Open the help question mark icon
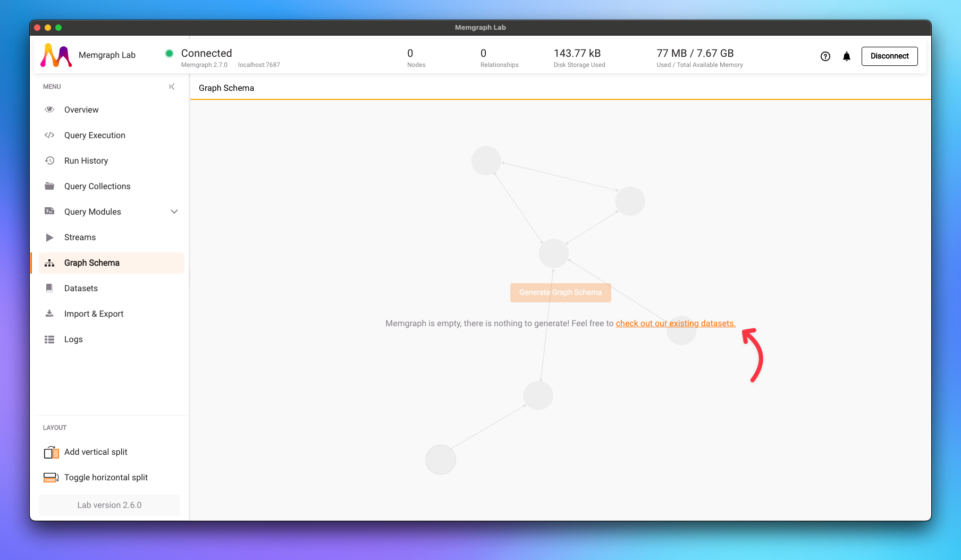Viewport: 961px width, 560px height. (825, 56)
